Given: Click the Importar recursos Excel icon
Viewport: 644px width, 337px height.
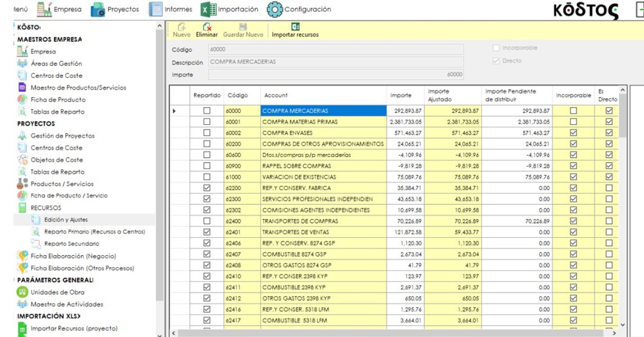Looking at the screenshot, I should point(295,26).
